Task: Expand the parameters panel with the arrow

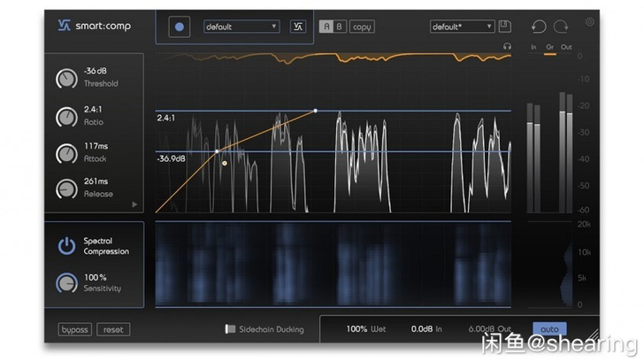Action: coord(134,204)
